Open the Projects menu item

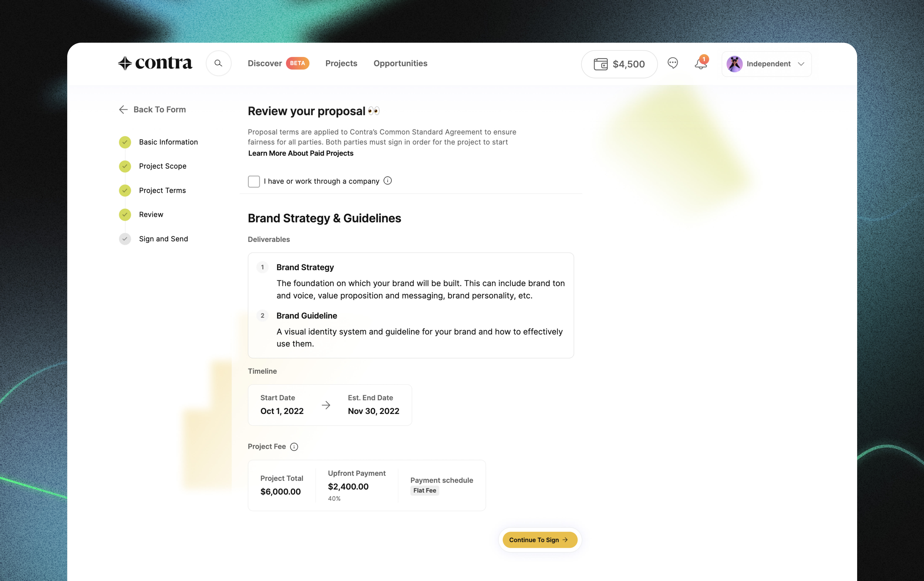pyautogui.click(x=341, y=63)
